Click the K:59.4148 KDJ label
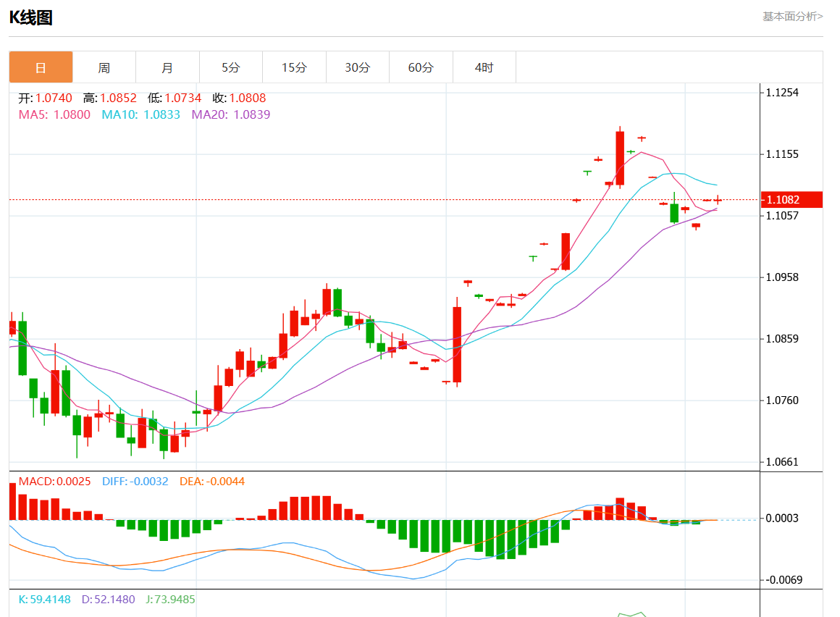This screenshot has width=840, height=617. [x=44, y=600]
